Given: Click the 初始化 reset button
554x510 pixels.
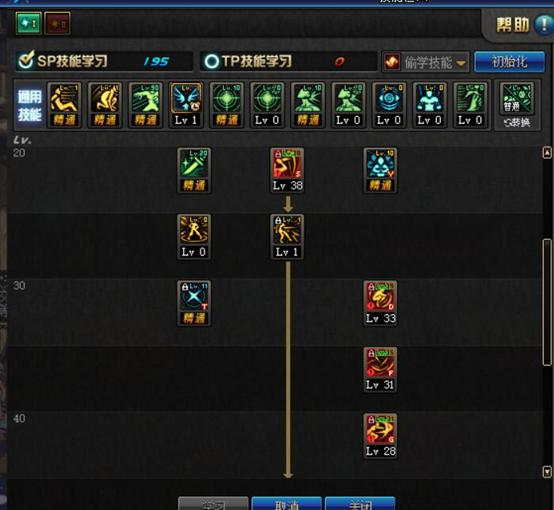Looking at the screenshot, I should pyautogui.click(x=509, y=62).
